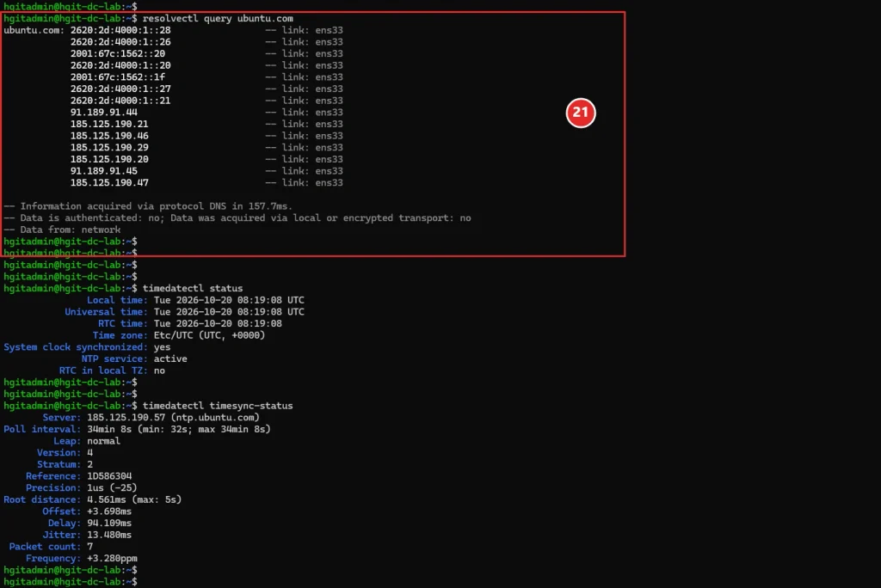Select IPv4 address '91.189.91.45'

pyautogui.click(x=103, y=171)
